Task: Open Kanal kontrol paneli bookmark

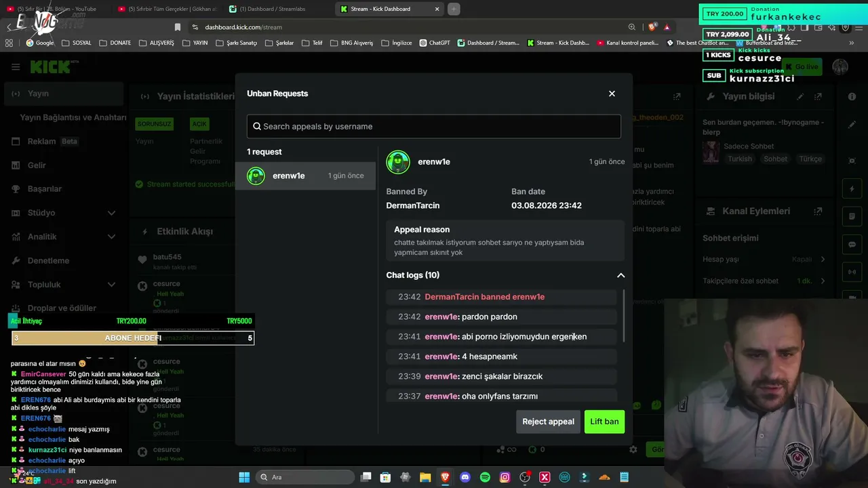Action: pos(627,43)
